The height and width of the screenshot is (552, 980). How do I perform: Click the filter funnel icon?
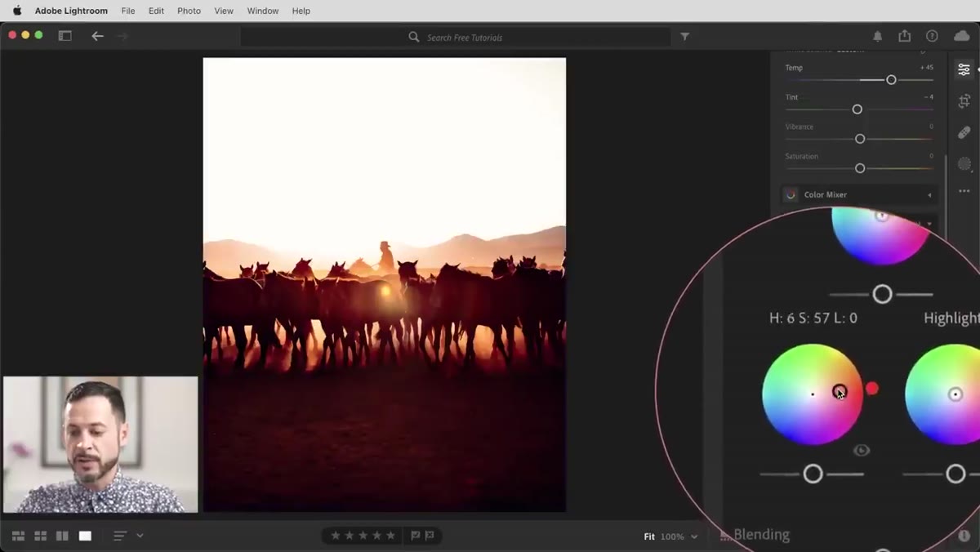685,37
